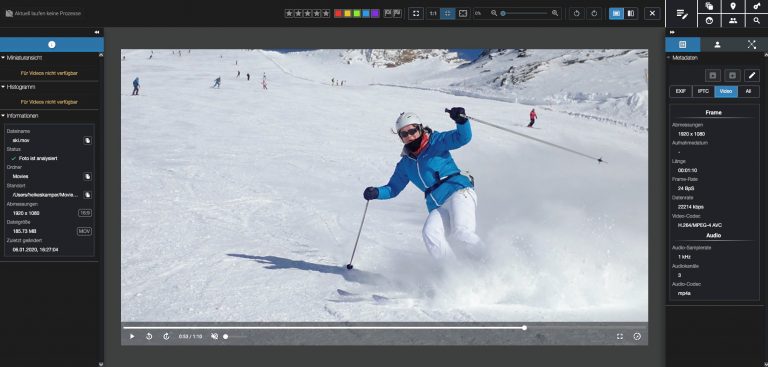Click the 16:9 aspect ratio badge

click(85, 213)
